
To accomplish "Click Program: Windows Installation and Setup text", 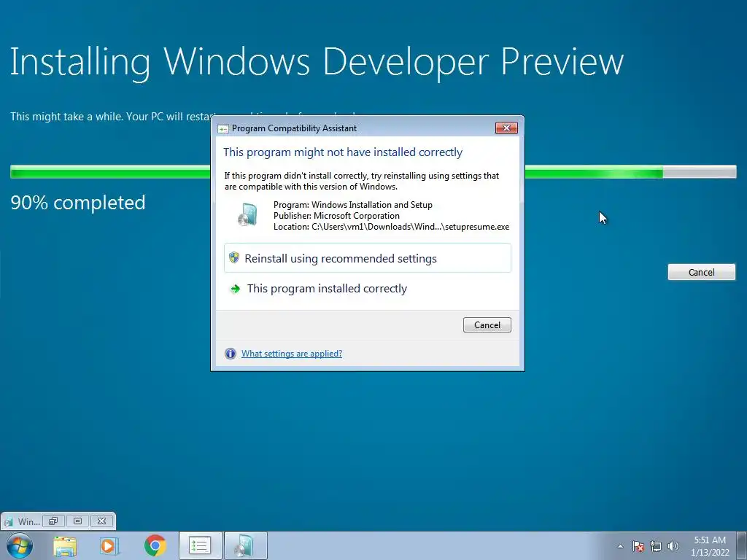I will pyautogui.click(x=353, y=205).
